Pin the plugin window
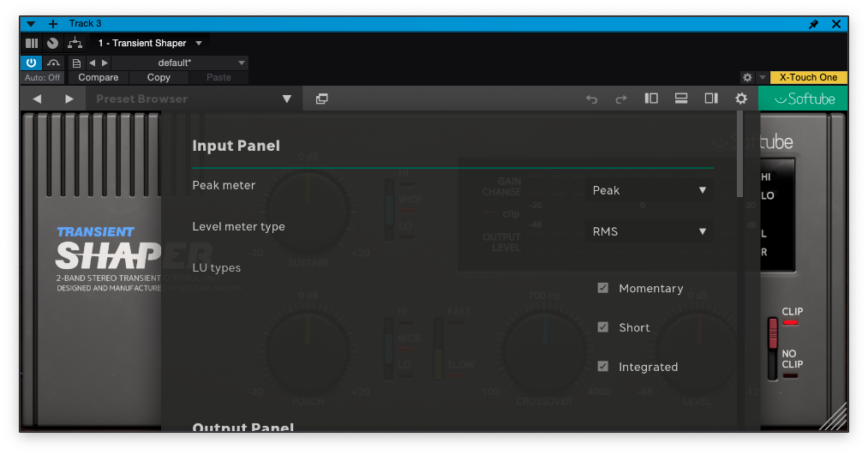868x455 pixels. (813, 24)
